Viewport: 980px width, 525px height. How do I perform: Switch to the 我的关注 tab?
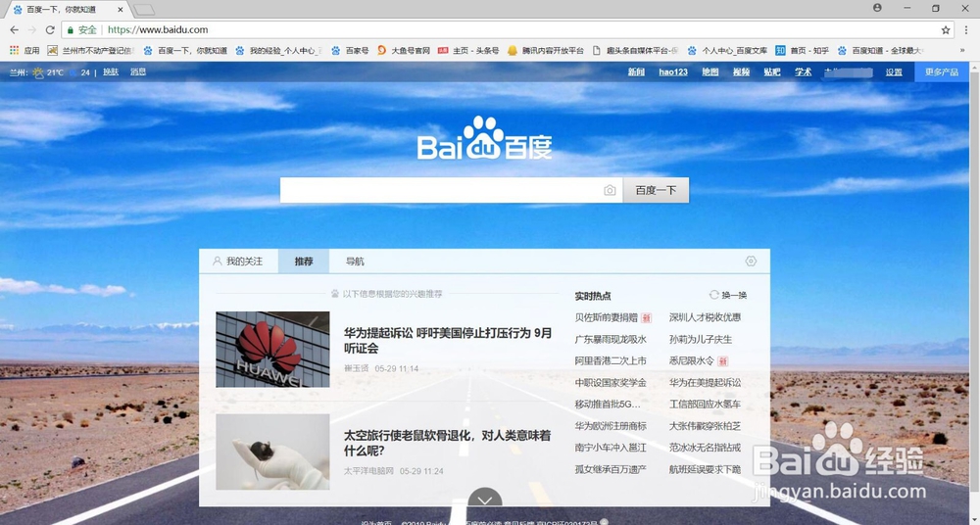(237, 262)
